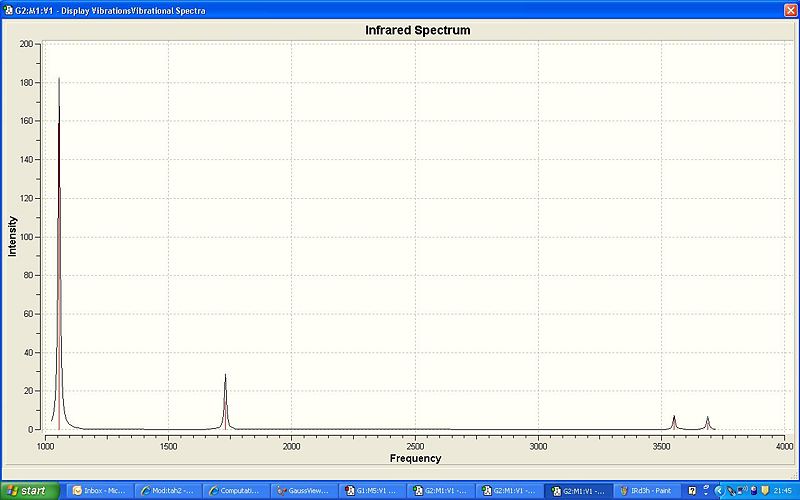The width and height of the screenshot is (800, 500).
Task: Click the Safely Remove Hardware tray icon
Action: [x=731, y=491]
